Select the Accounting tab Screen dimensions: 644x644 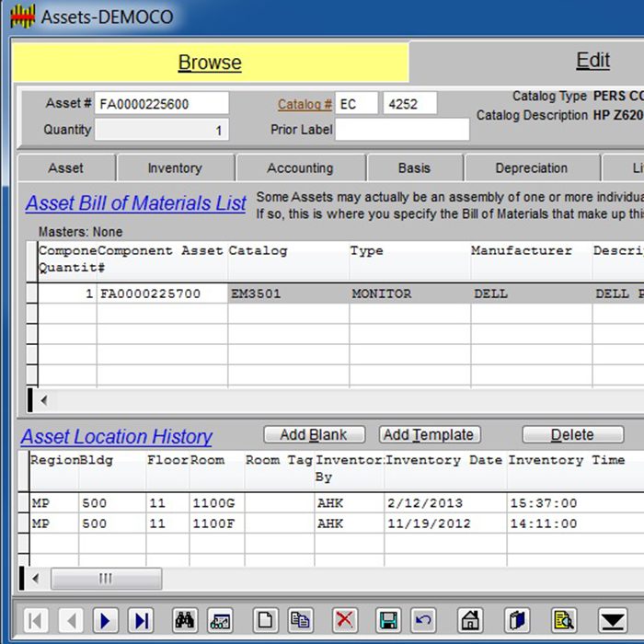click(x=300, y=168)
